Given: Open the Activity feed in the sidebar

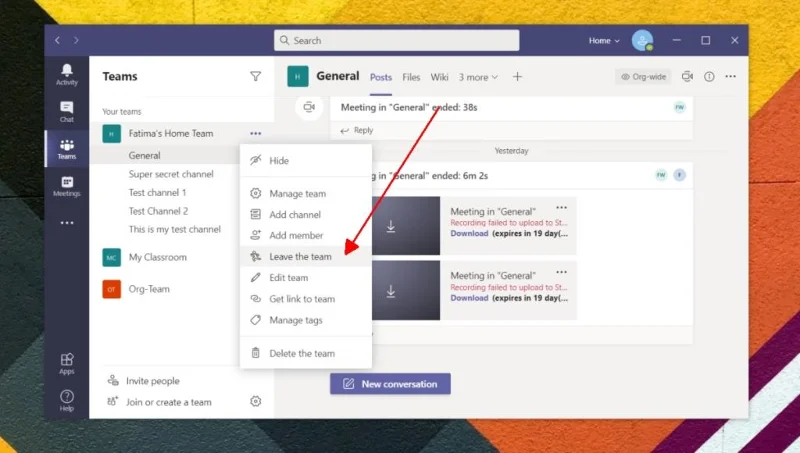Looking at the screenshot, I should (67, 74).
